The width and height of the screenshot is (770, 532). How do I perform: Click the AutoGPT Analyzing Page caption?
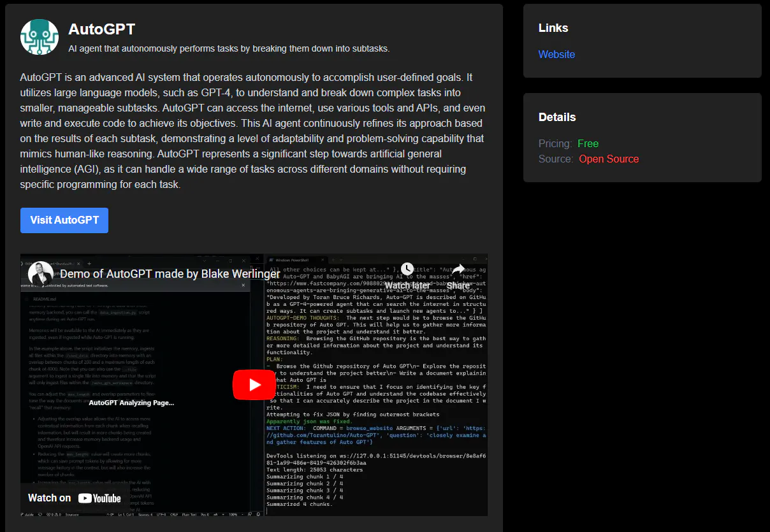[131, 403]
